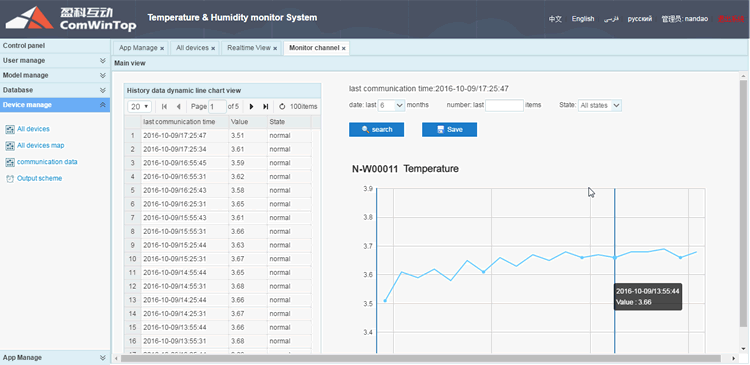750x365 pixels.
Task: Click the 3.51 data point on chart
Action: pos(385,301)
